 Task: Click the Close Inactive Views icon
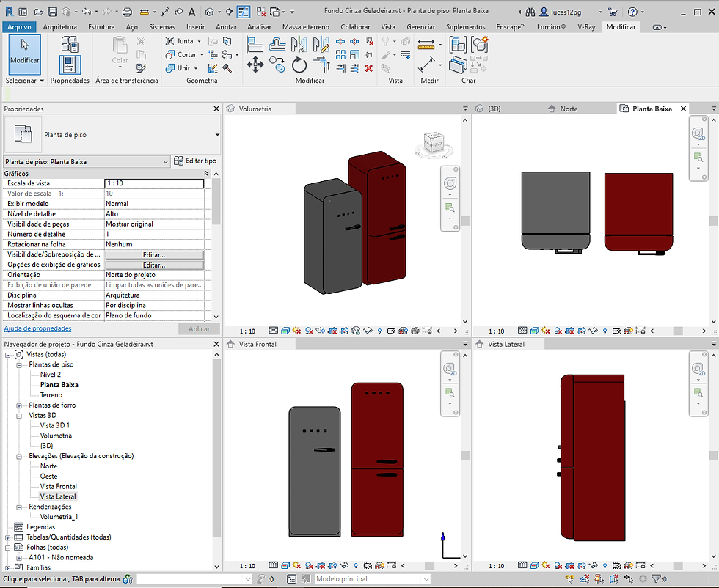tap(260, 12)
